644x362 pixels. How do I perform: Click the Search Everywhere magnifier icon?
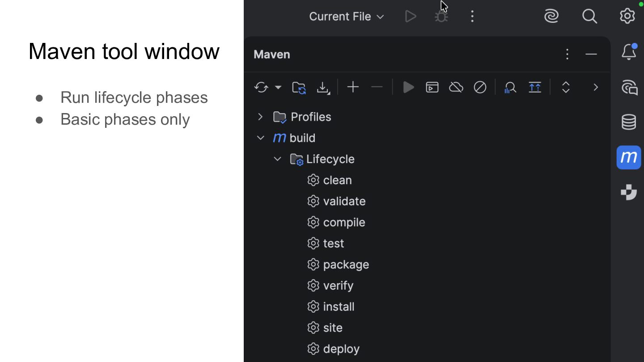click(x=589, y=17)
